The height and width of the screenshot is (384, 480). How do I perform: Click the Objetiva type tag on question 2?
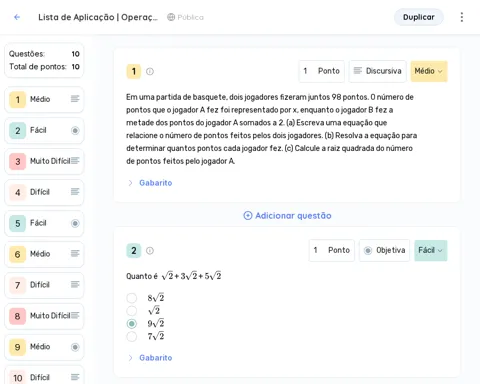384,250
